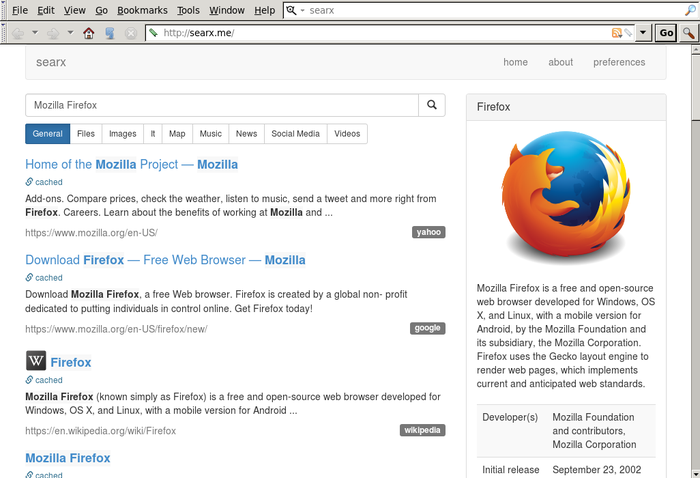Open the Help menu
This screenshot has width=700, height=478.
[265, 10]
